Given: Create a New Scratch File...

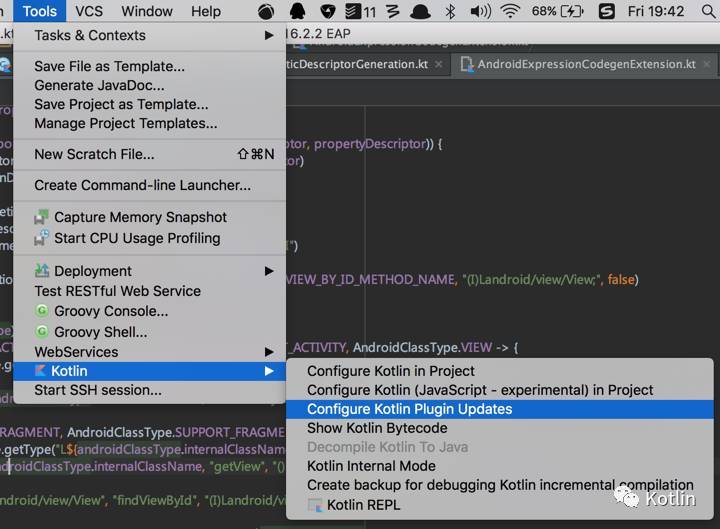Looking at the screenshot, I should [150, 154].
